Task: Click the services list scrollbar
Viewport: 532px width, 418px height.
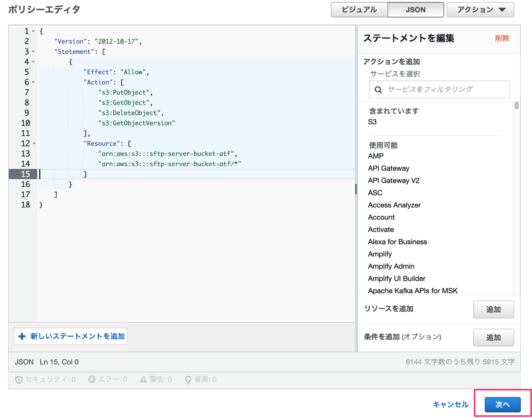Action: (516, 105)
